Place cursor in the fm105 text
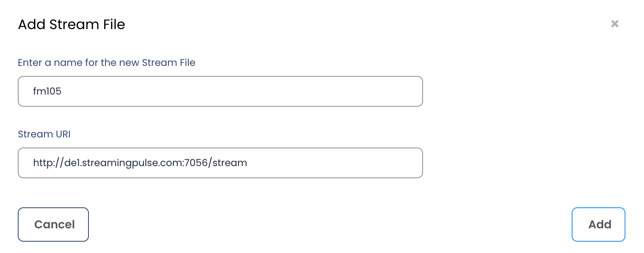Screen dimensions: 644x253 click(x=47, y=91)
